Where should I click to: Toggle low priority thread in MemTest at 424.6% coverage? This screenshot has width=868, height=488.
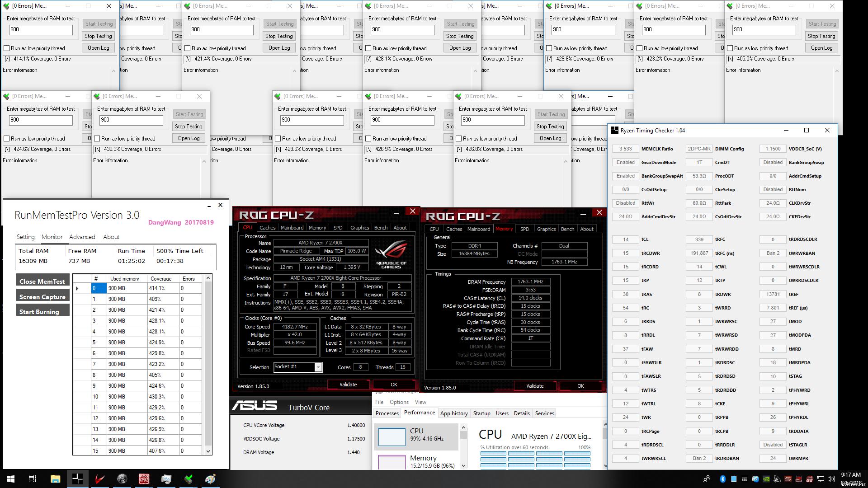coord(7,139)
